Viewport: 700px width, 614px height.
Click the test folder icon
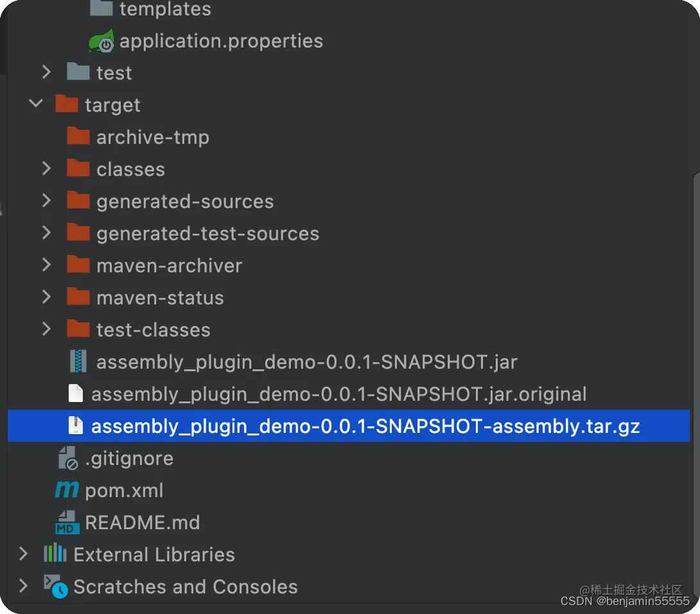(x=78, y=72)
